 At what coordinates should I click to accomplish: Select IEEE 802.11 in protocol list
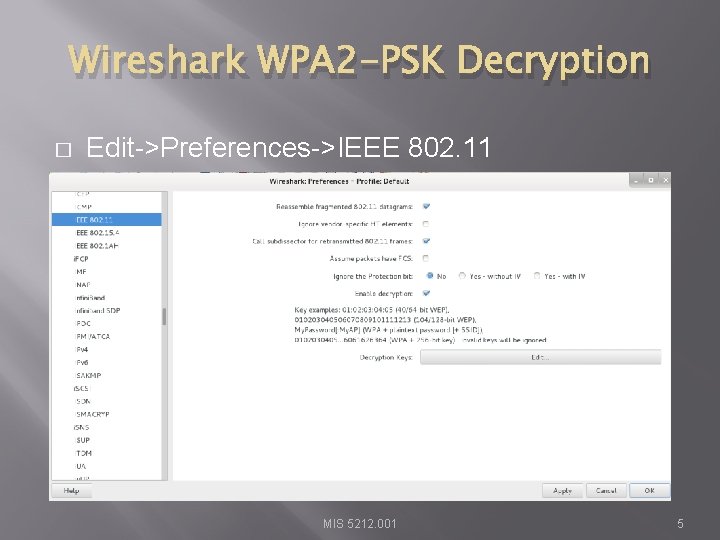coord(107,219)
